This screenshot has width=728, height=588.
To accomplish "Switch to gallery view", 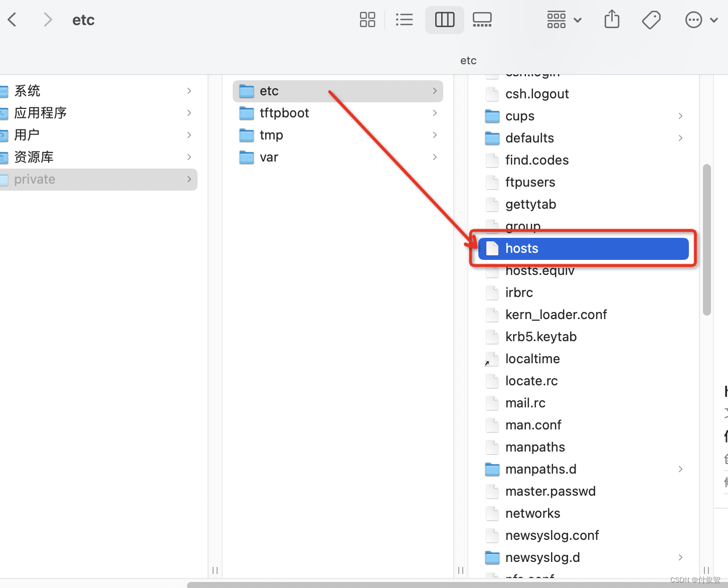I will pos(482,20).
